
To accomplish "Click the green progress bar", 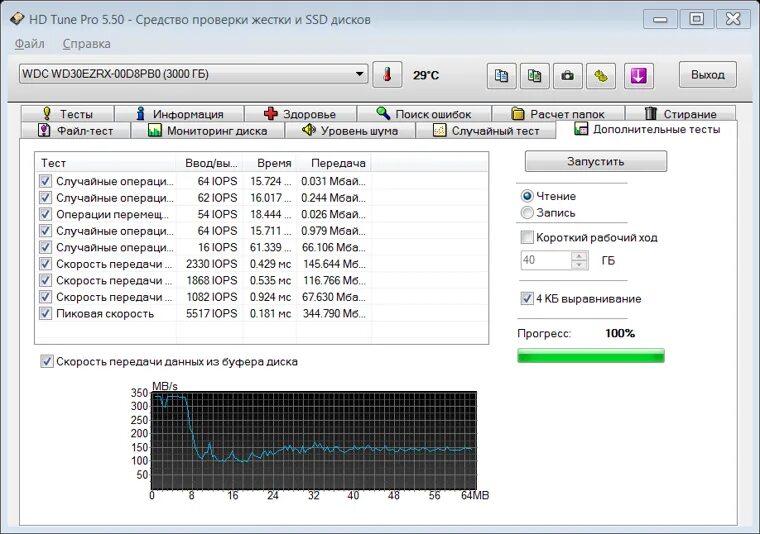I will point(591,355).
